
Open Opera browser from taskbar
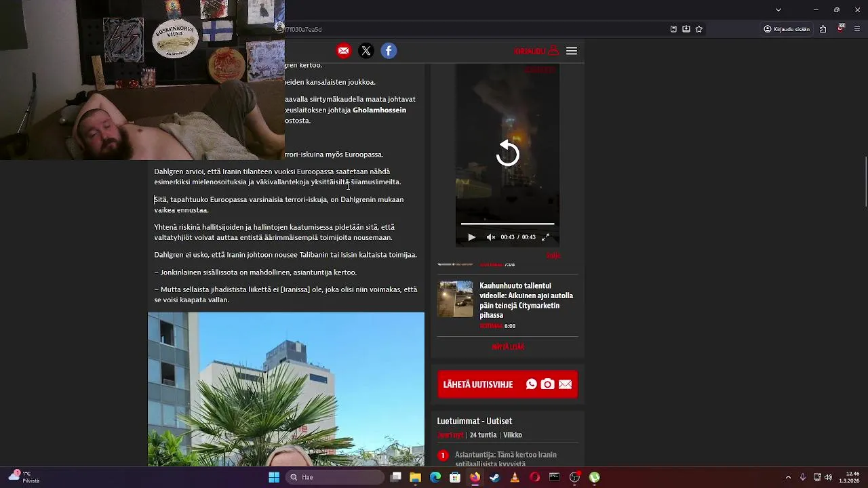pyautogui.click(x=534, y=477)
